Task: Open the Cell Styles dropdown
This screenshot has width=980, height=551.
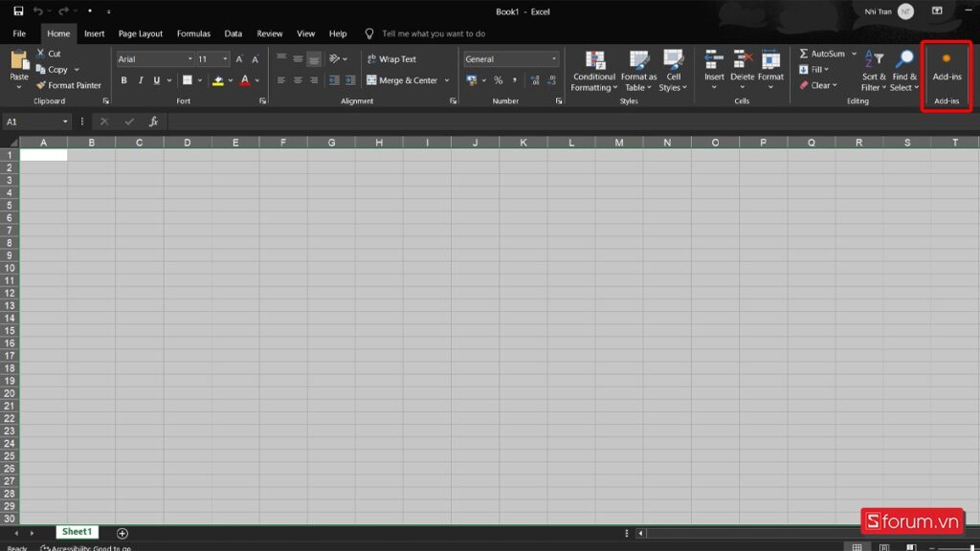Action: pos(673,71)
